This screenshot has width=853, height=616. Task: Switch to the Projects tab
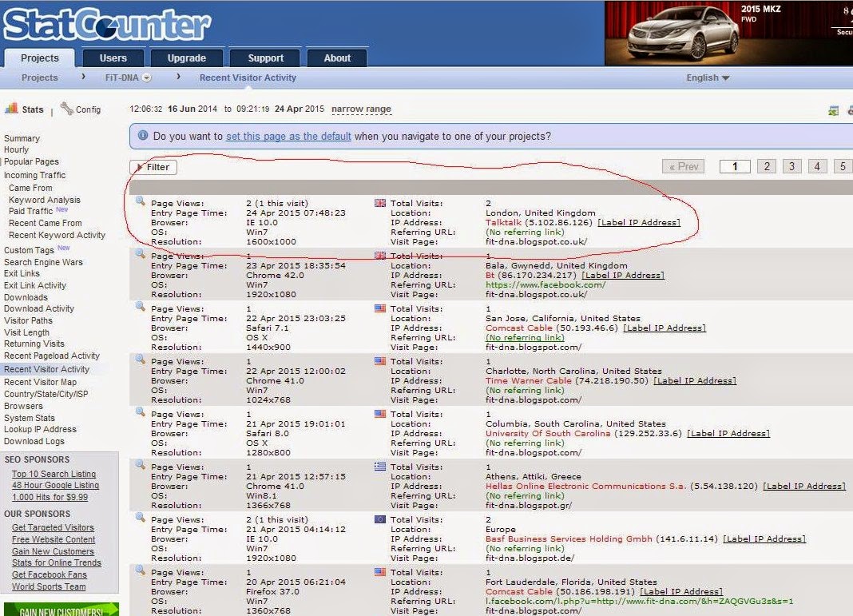(40, 58)
